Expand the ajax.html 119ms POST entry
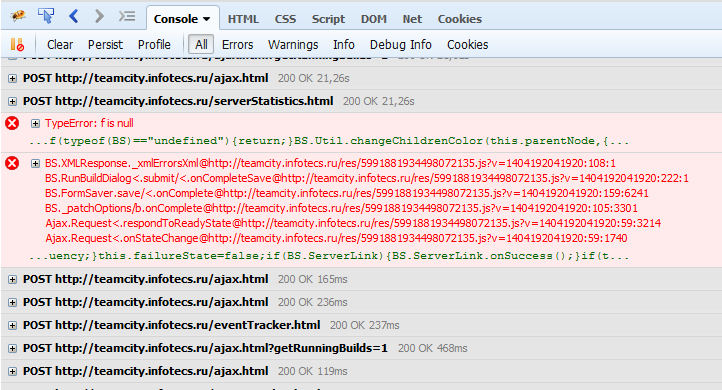This screenshot has width=722, height=390. tap(12, 372)
